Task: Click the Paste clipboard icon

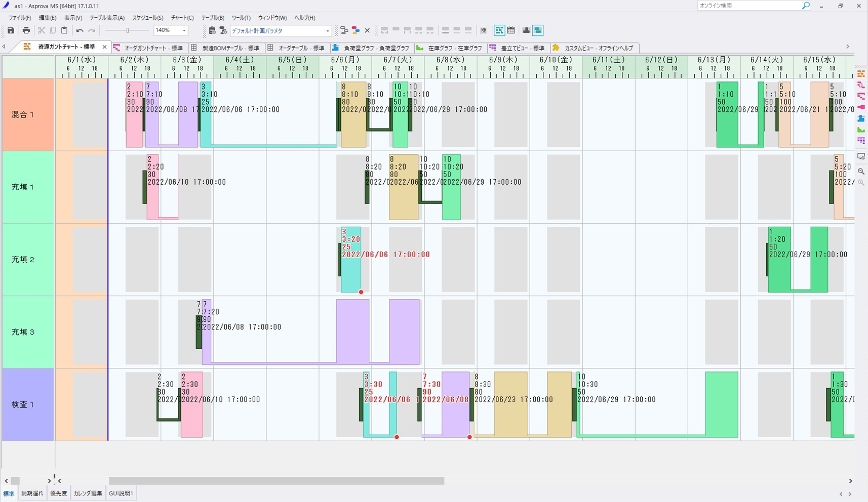Action: click(64, 30)
